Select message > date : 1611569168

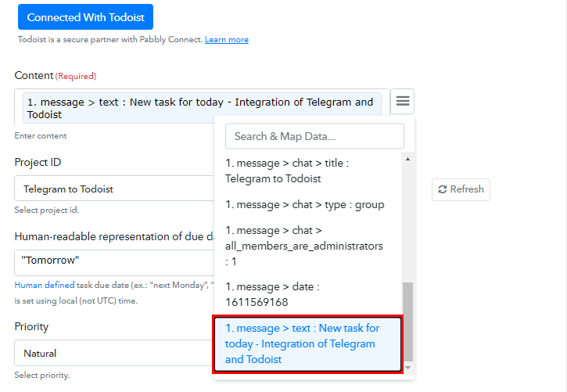pos(307,294)
